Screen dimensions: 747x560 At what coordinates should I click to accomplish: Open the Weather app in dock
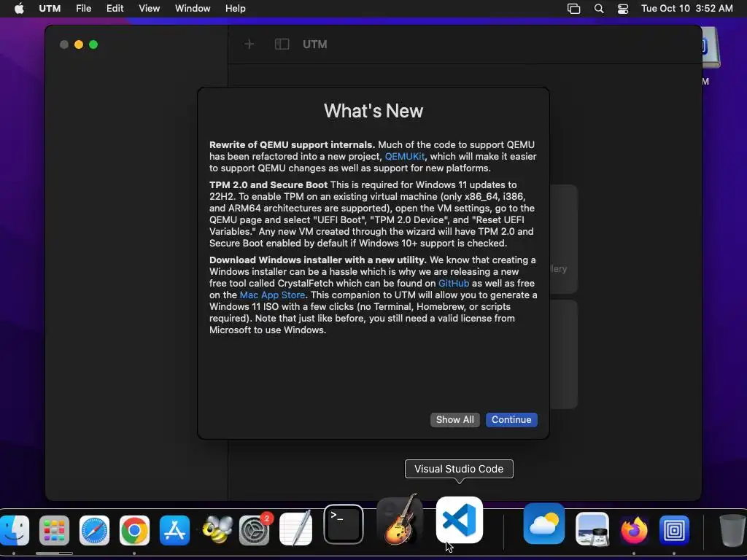(x=544, y=524)
